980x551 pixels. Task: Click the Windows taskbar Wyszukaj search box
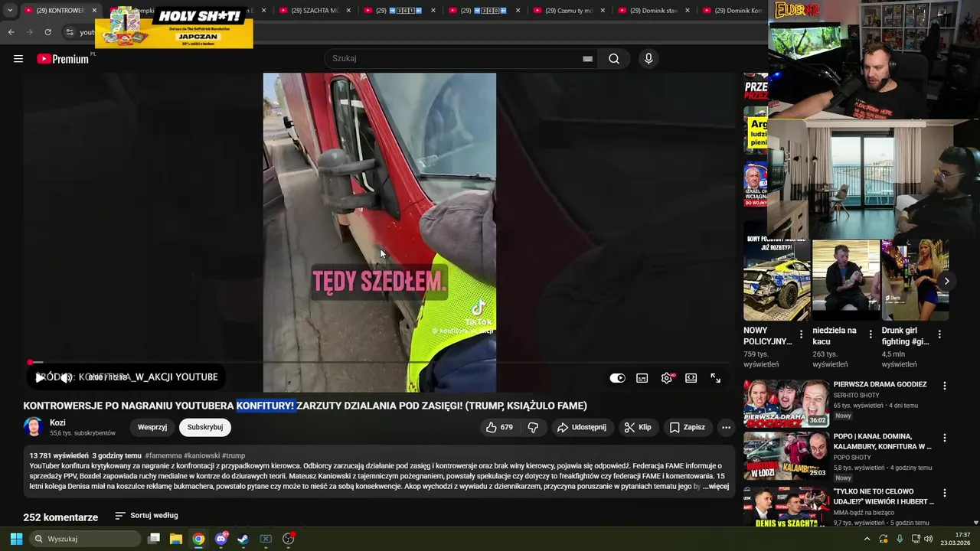[87, 539]
